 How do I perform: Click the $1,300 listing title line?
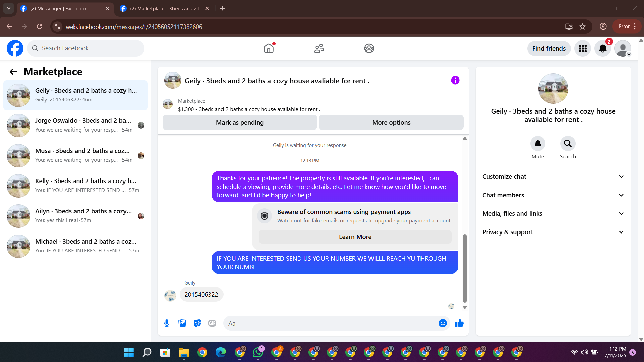point(249,109)
